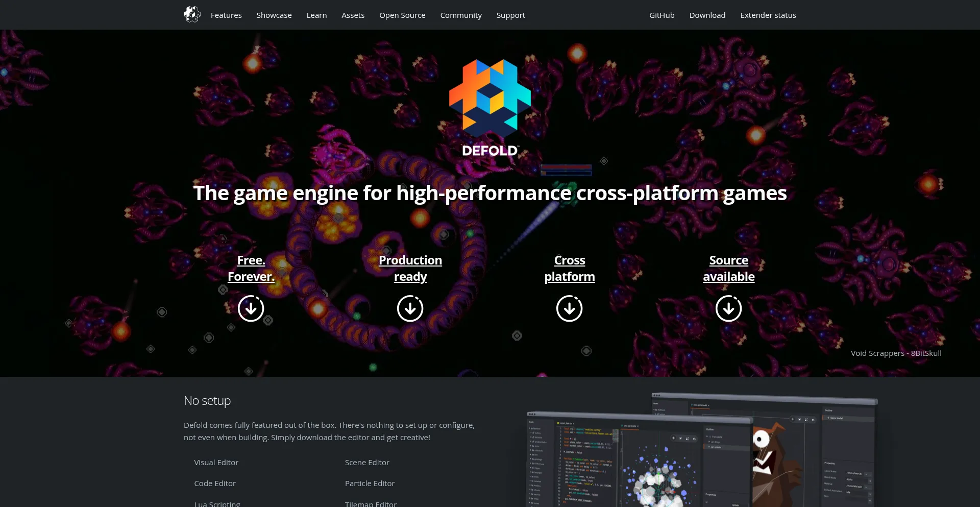Check the Extender status link
This screenshot has width=980, height=507.
tap(768, 15)
